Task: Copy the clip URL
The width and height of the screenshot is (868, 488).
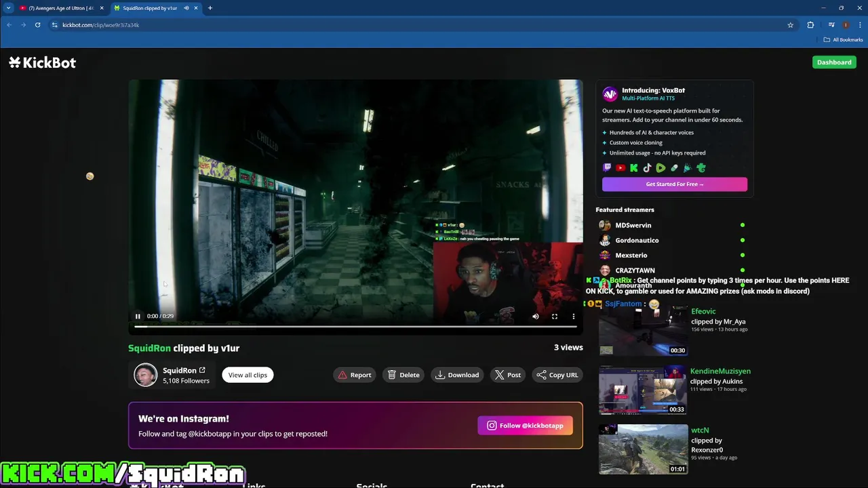Action: point(557,375)
